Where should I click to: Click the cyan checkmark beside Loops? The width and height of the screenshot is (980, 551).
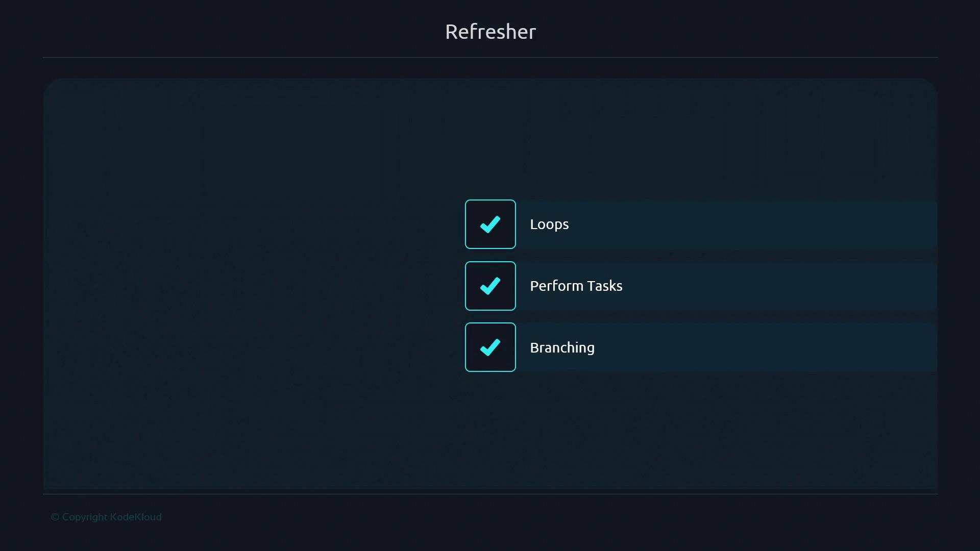tap(490, 224)
